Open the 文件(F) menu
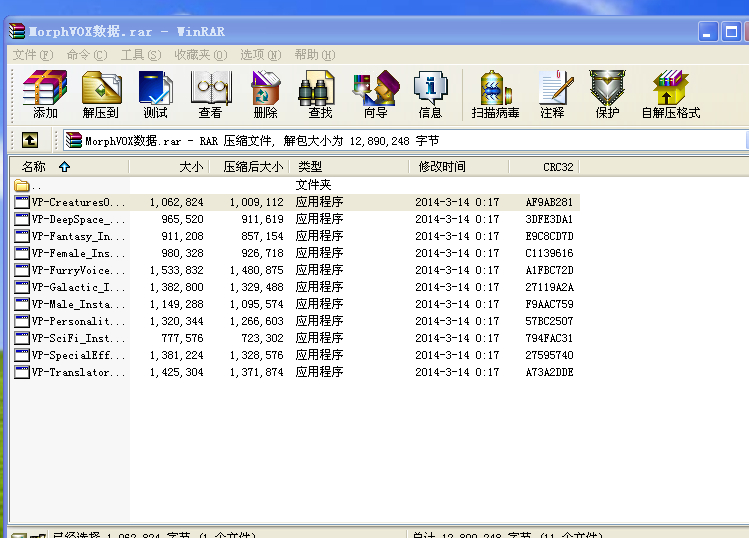 [x=33, y=55]
